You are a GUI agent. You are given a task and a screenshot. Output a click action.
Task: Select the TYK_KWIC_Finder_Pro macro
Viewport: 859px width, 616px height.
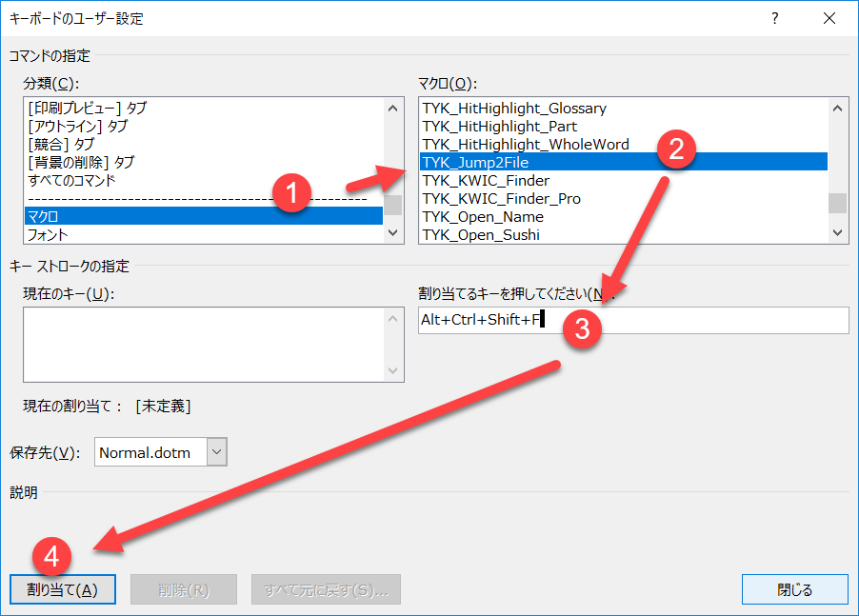pyautogui.click(x=501, y=198)
